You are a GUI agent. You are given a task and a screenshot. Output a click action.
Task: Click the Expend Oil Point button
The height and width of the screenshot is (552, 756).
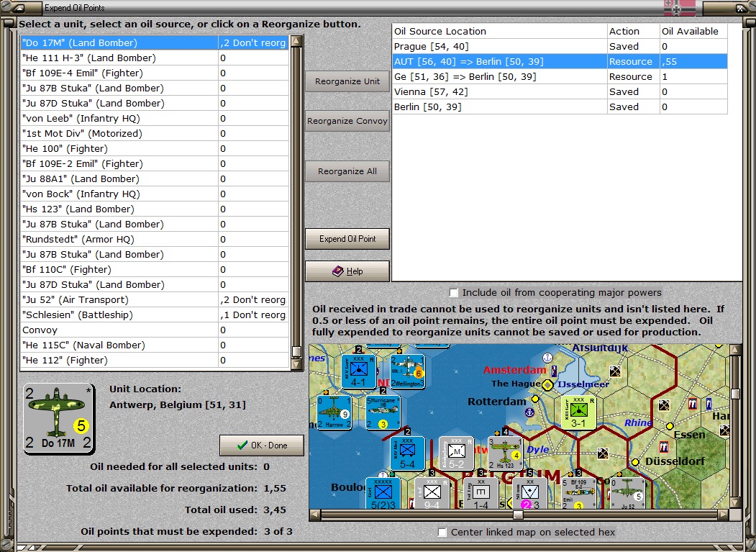(x=347, y=238)
